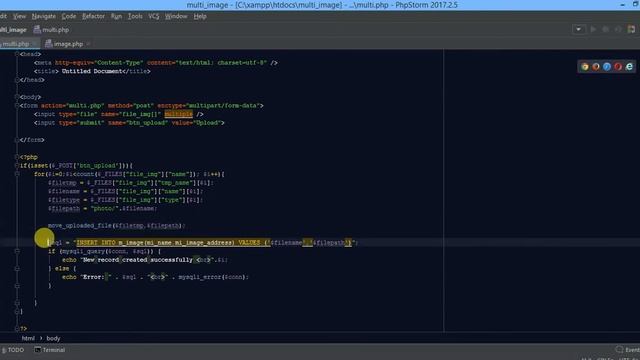Open the Run menu
Viewport: 640px width, 360px height.
tap(116, 16)
